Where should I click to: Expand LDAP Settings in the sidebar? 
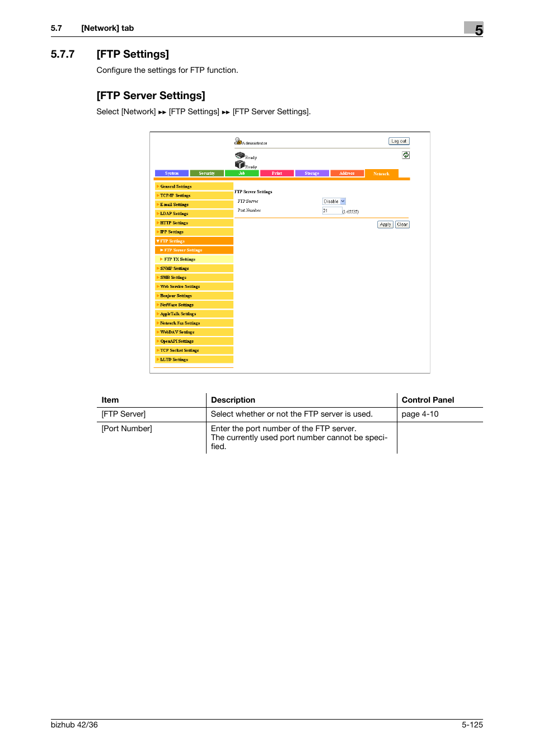(x=194, y=213)
